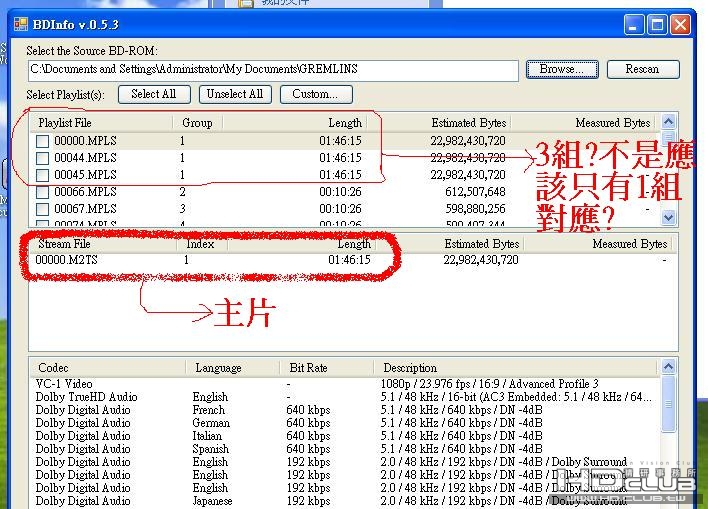708x509 pixels.
Task: Click playlist list scroll up arrow
Action: (x=668, y=121)
